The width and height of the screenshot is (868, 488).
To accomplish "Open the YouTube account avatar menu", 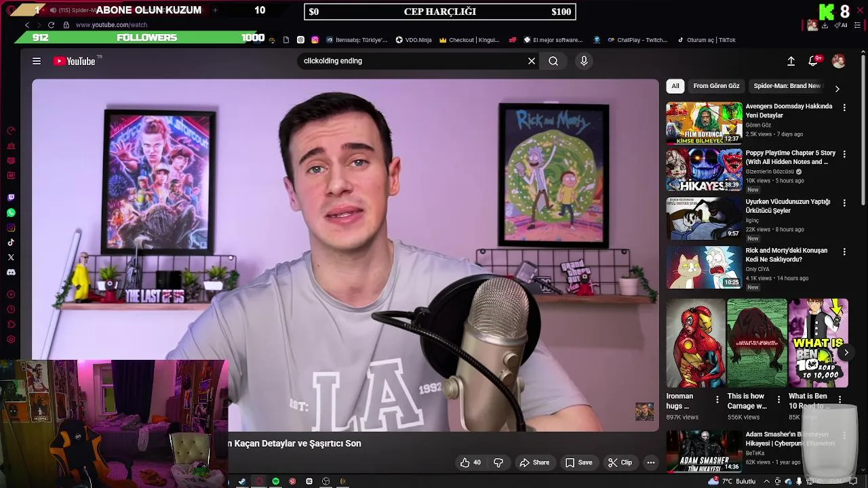I will tap(839, 61).
